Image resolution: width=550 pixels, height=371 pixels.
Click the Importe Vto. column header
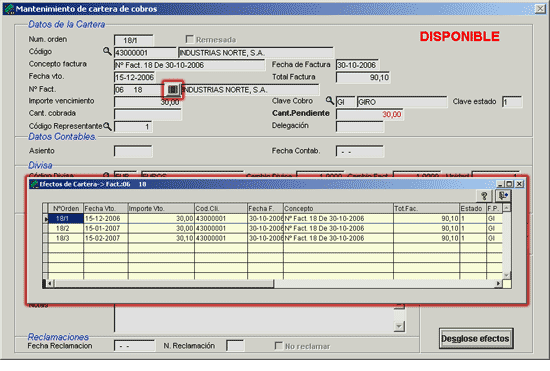(161, 208)
